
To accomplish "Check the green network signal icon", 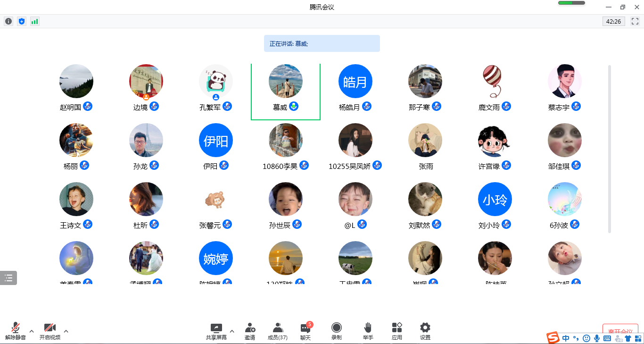I will pos(35,21).
